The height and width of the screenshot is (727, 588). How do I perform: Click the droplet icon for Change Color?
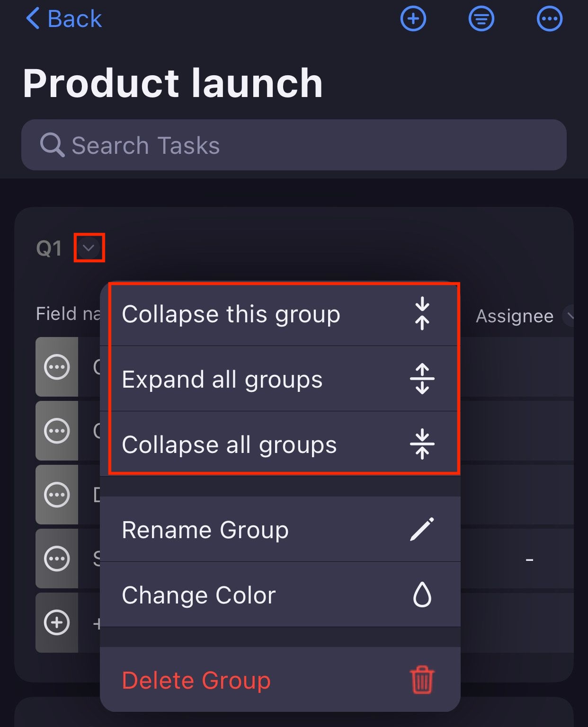point(422,594)
